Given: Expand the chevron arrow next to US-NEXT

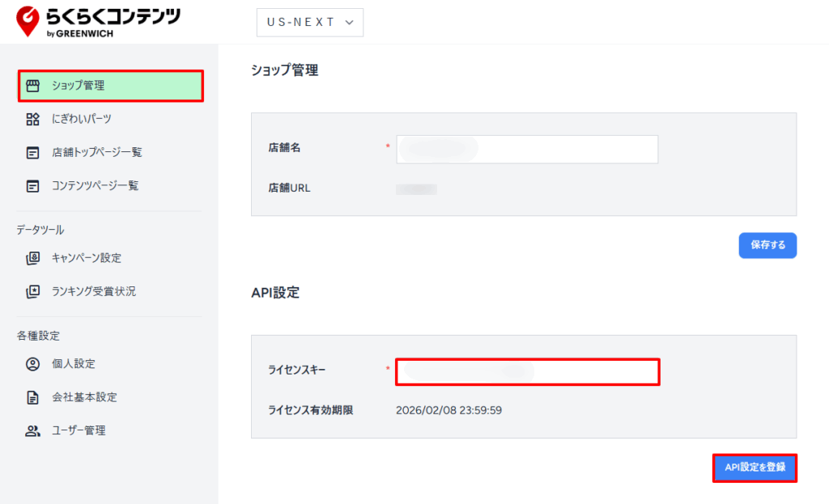Looking at the screenshot, I should [x=349, y=23].
